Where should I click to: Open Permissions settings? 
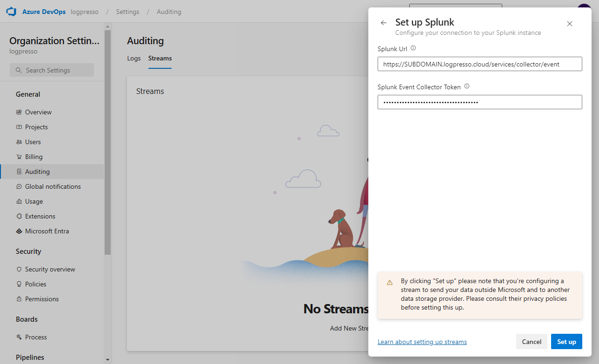pos(52,299)
